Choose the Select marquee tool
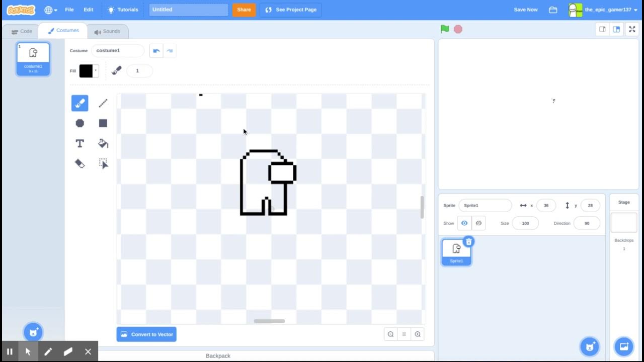The height and width of the screenshot is (362, 644). click(103, 163)
